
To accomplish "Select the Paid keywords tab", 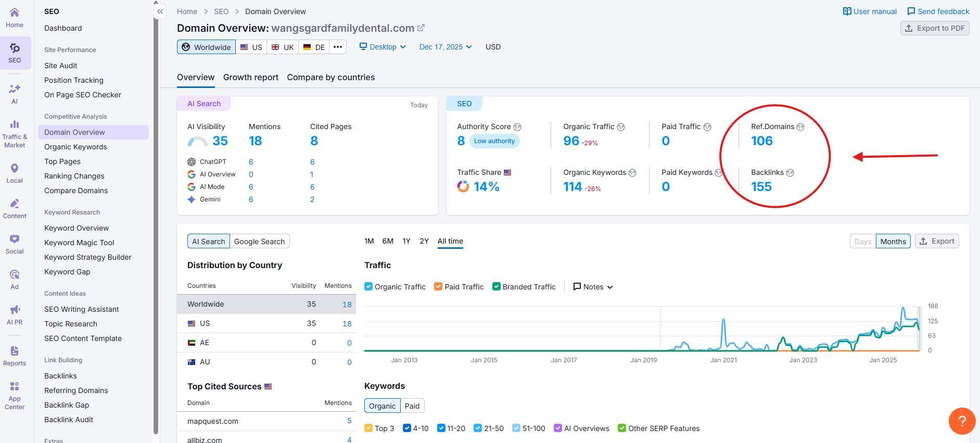I will (412, 406).
